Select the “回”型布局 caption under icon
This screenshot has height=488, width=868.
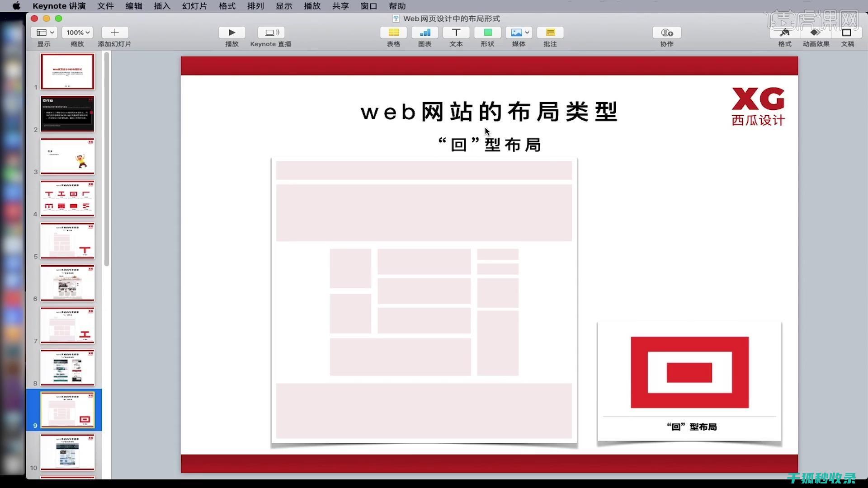pyautogui.click(x=691, y=427)
